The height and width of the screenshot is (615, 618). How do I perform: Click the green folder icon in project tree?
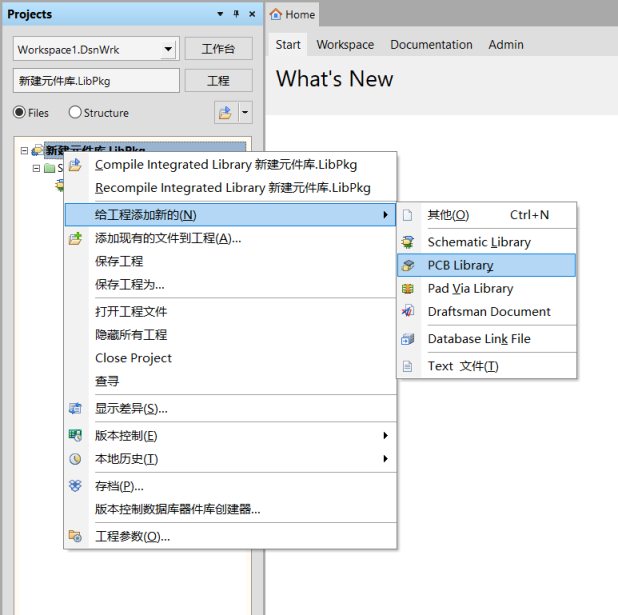50,168
